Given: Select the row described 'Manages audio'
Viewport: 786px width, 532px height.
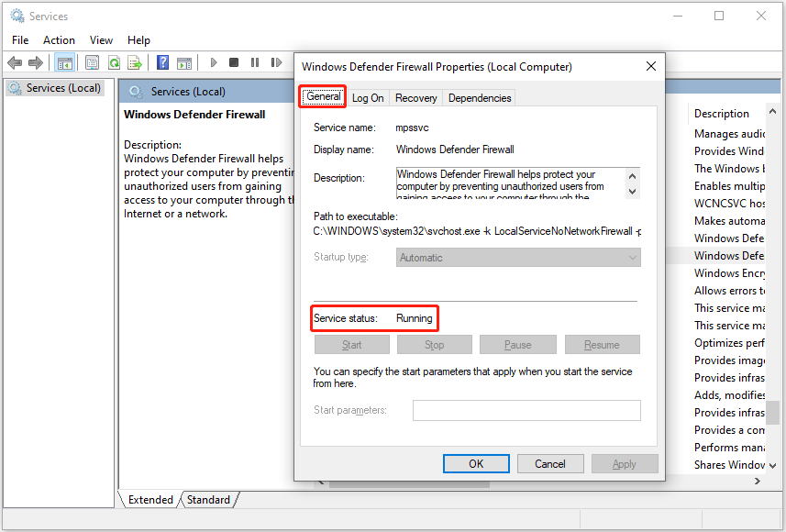Looking at the screenshot, I should (729, 134).
